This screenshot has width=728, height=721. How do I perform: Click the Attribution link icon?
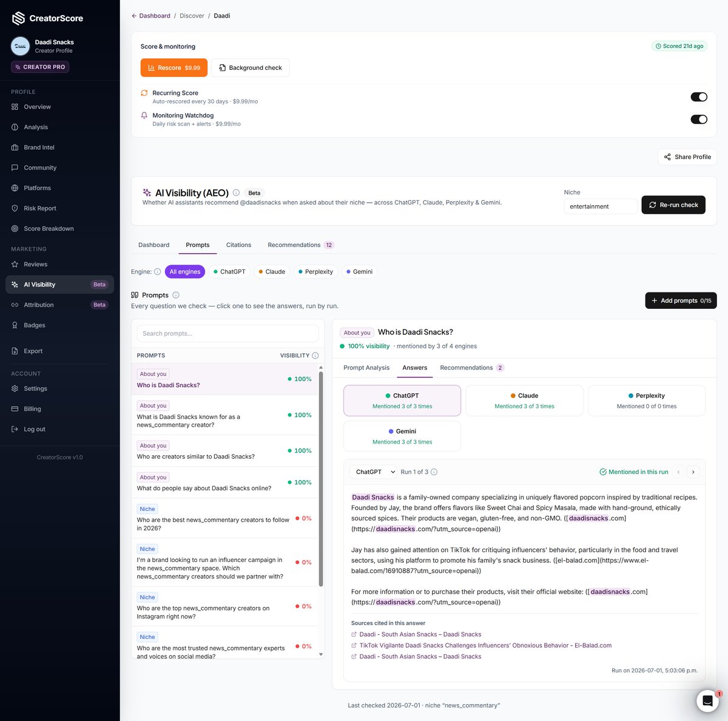pos(15,305)
